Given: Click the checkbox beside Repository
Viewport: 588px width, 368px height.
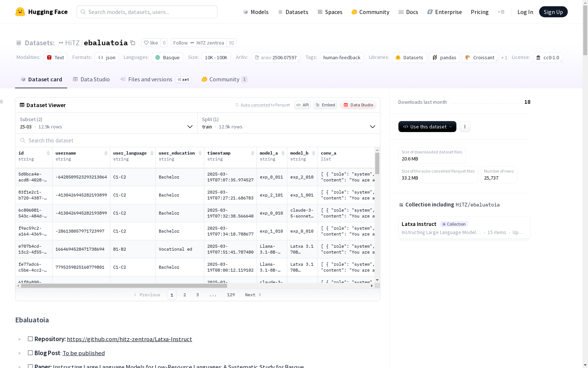Looking at the screenshot, I should click(31, 339).
